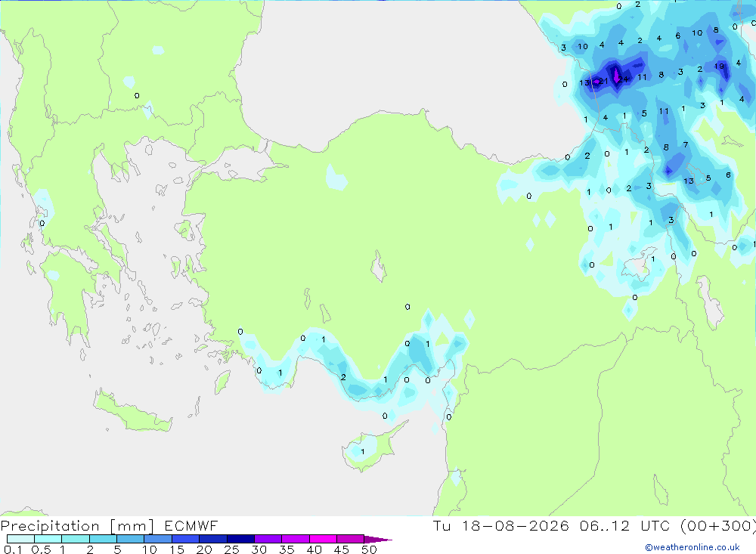Click the 'Precipitation [mm]' title text
Viewport: 756px width, 554px height.
point(77,526)
